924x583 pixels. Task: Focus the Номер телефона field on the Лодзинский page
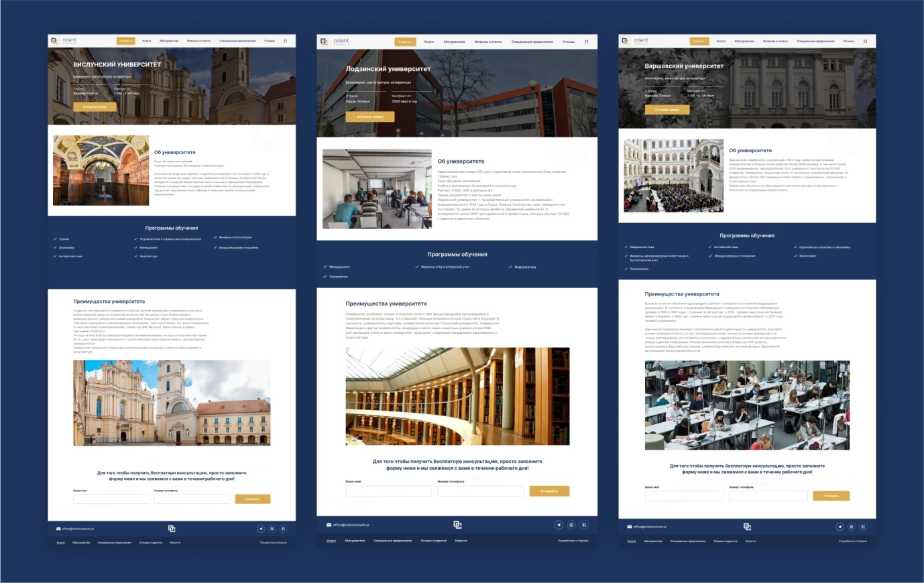coord(481,491)
